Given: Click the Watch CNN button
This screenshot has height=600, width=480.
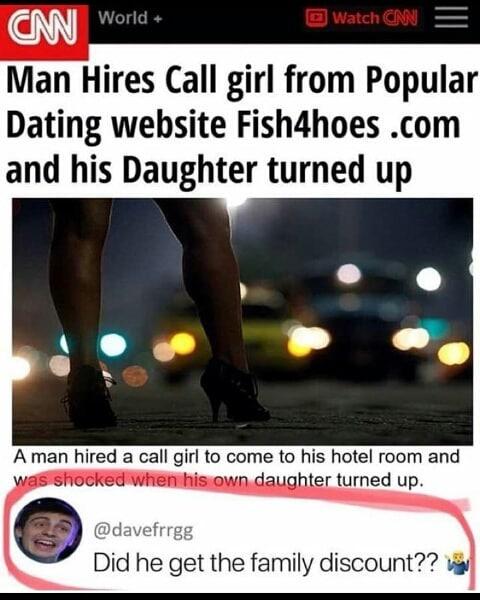Looking at the screenshot, I should [x=362, y=18].
